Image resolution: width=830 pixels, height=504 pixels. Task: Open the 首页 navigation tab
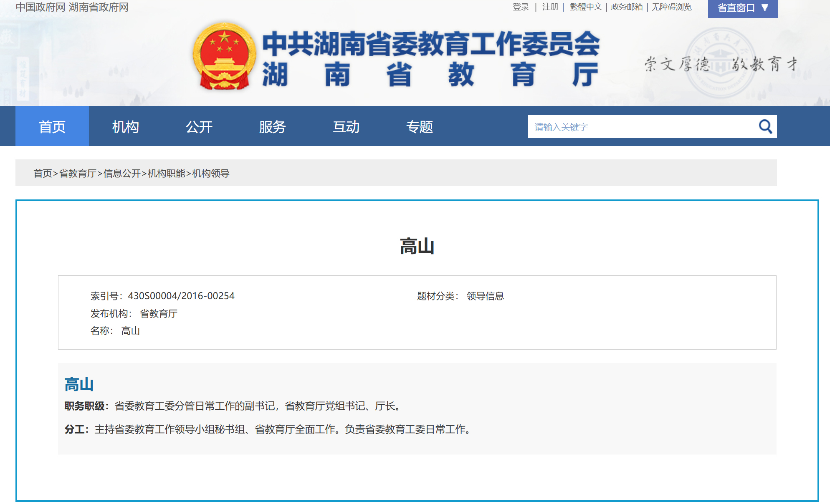pyautogui.click(x=52, y=126)
